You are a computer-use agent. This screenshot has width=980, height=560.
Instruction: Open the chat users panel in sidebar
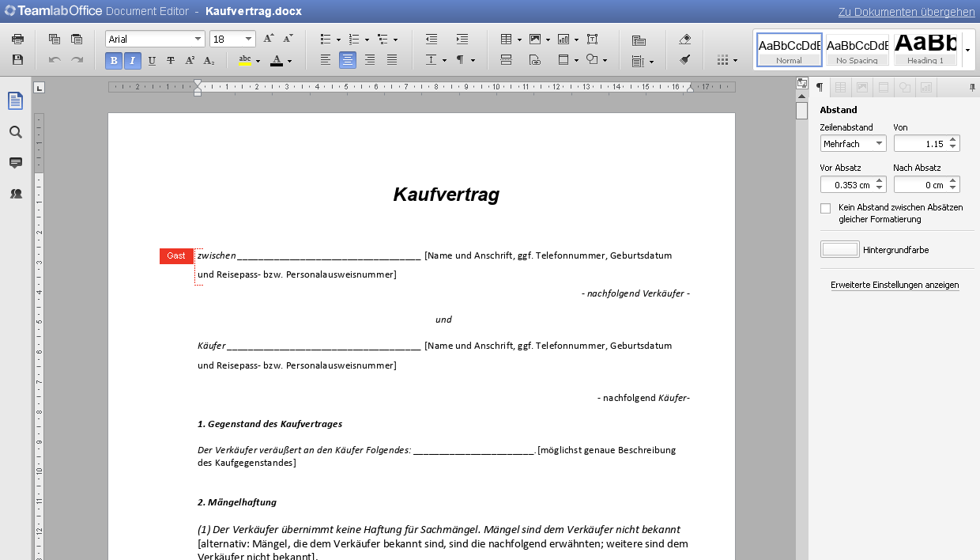(16, 193)
